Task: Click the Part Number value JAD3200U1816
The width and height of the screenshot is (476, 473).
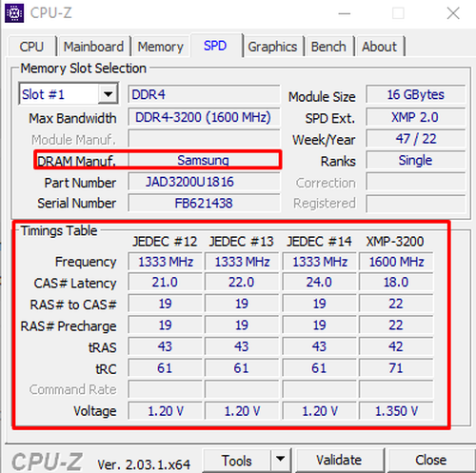Action: point(204,182)
